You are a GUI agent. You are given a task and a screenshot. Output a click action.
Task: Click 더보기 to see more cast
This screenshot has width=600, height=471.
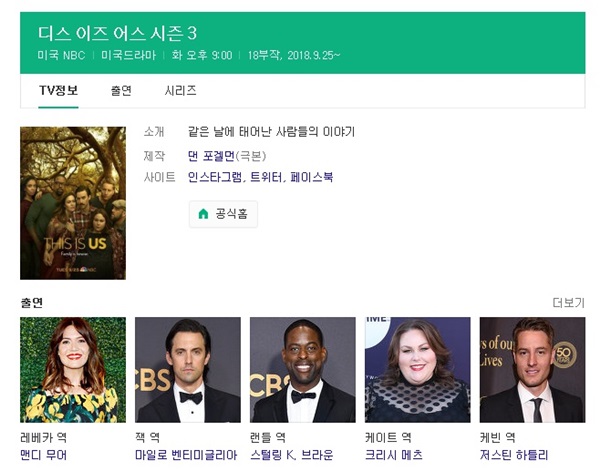[569, 303]
